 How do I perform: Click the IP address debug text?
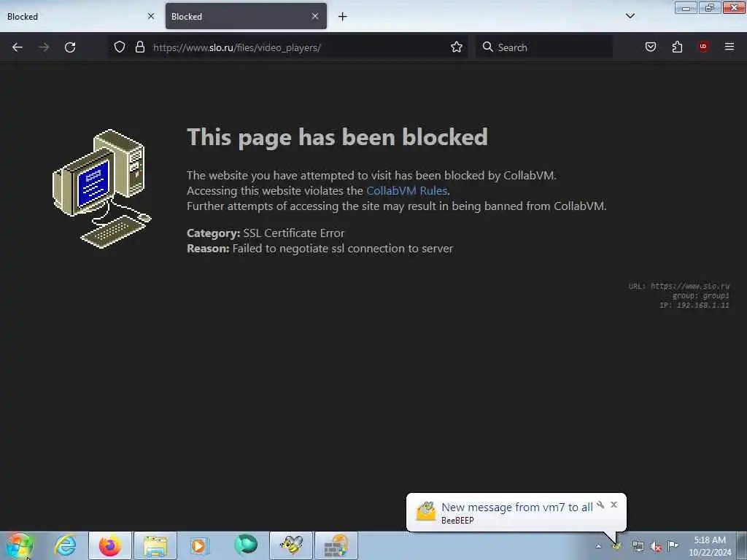pyautogui.click(x=694, y=306)
